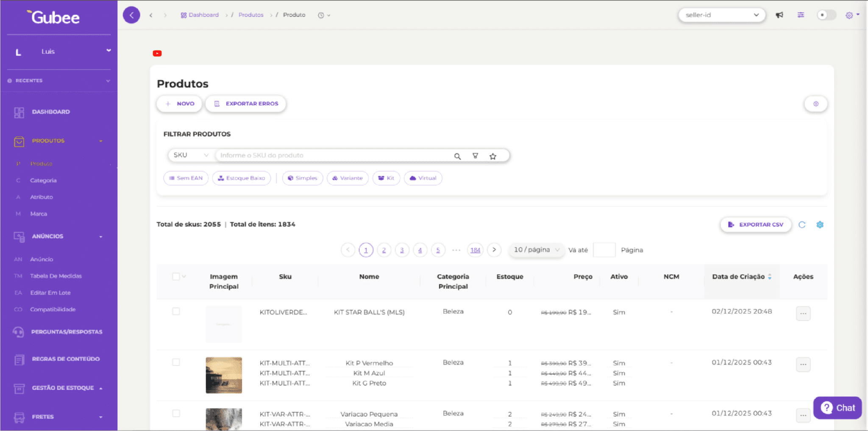Click the Produtos breadcrumb link
The width and height of the screenshot is (868, 431).
251,15
